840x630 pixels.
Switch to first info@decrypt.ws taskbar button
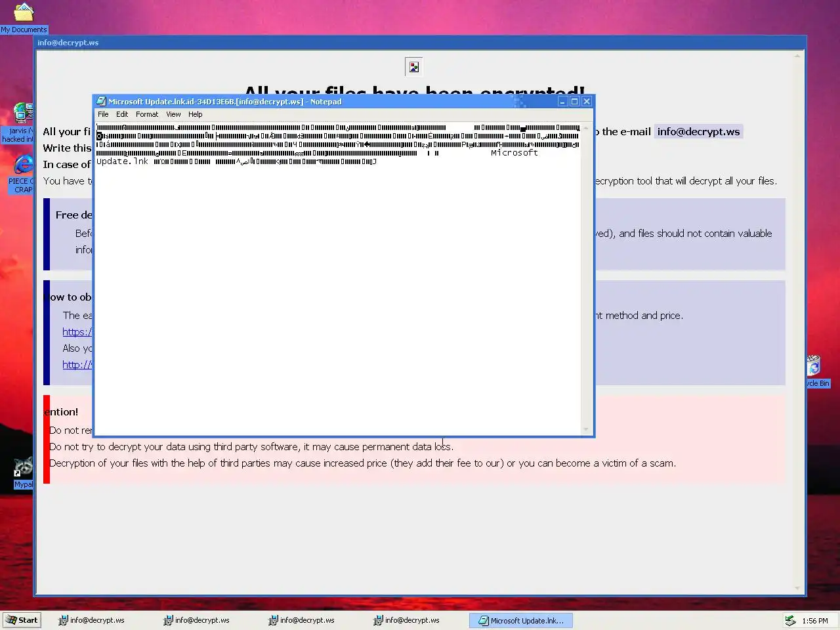(x=92, y=620)
